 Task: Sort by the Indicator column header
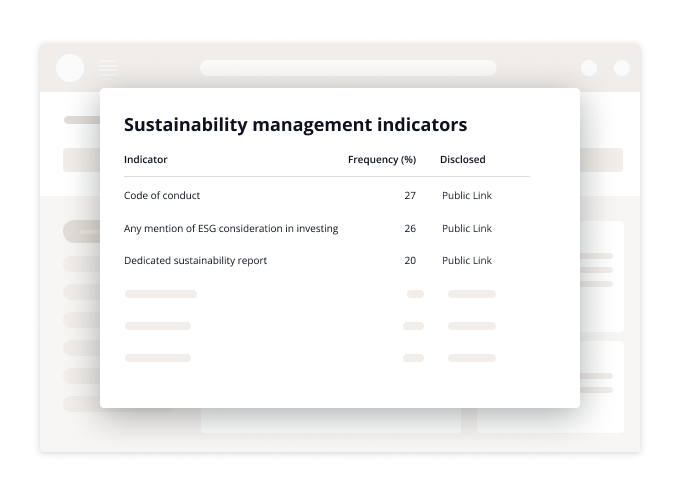tap(145, 160)
